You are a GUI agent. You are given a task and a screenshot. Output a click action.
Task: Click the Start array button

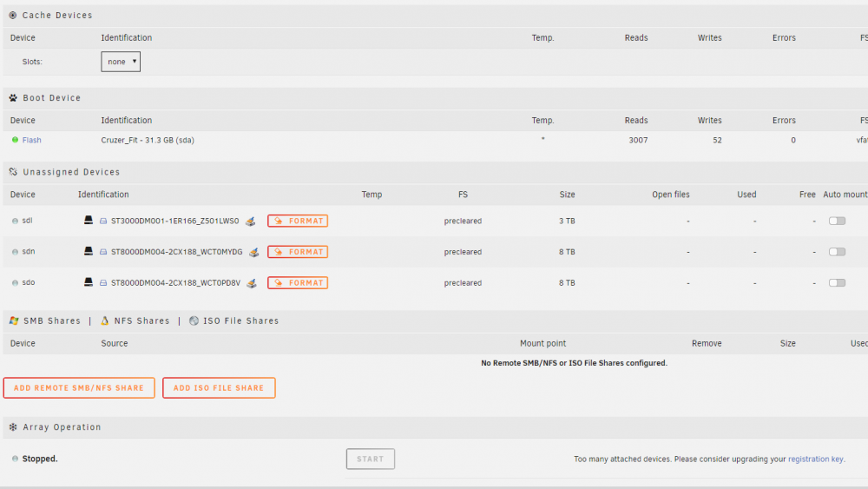(371, 459)
